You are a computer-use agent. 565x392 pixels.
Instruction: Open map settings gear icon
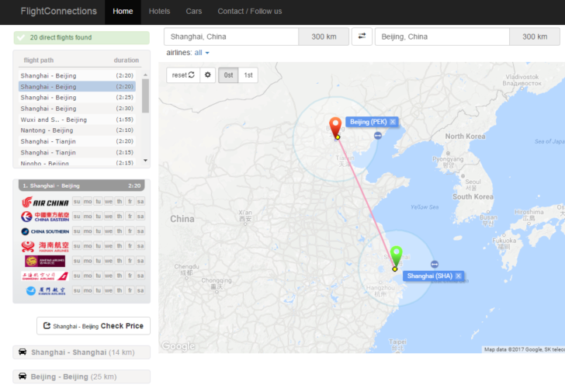click(x=207, y=75)
